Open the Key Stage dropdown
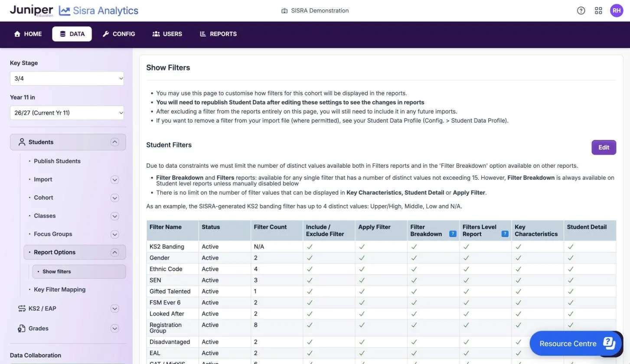Screen dimensions: 630x364 click(x=67, y=78)
